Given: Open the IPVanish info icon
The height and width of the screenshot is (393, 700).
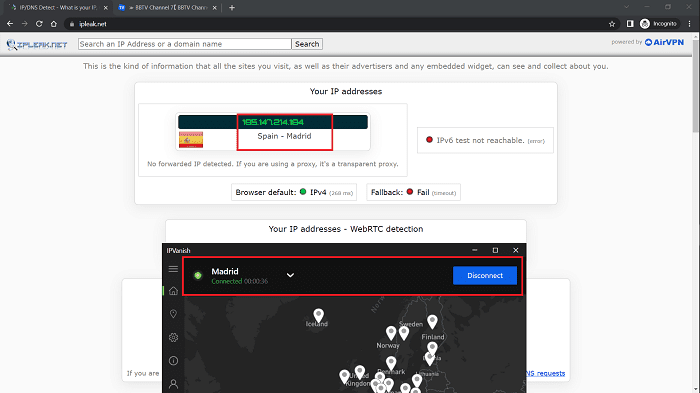Looking at the screenshot, I should pyautogui.click(x=173, y=360).
